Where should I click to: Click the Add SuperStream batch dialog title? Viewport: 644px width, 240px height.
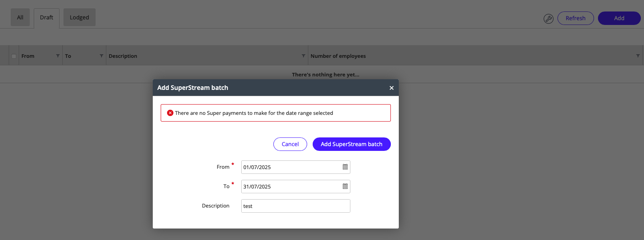193,88
